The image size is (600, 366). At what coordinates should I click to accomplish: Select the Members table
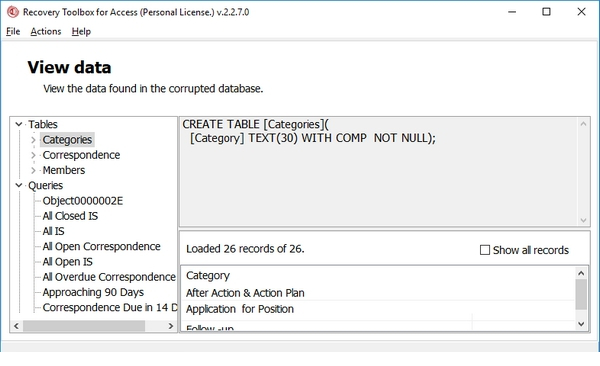tap(64, 170)
